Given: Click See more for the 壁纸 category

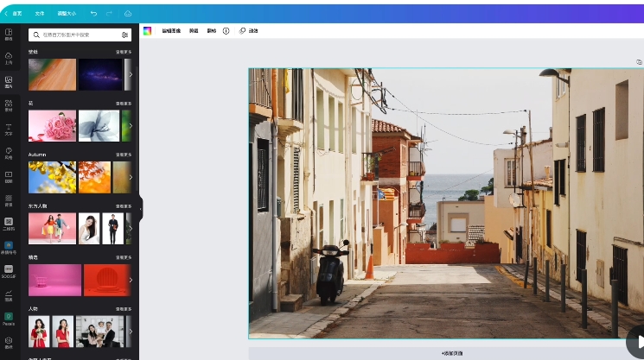Looking at the screenshot, I should 124,52.
